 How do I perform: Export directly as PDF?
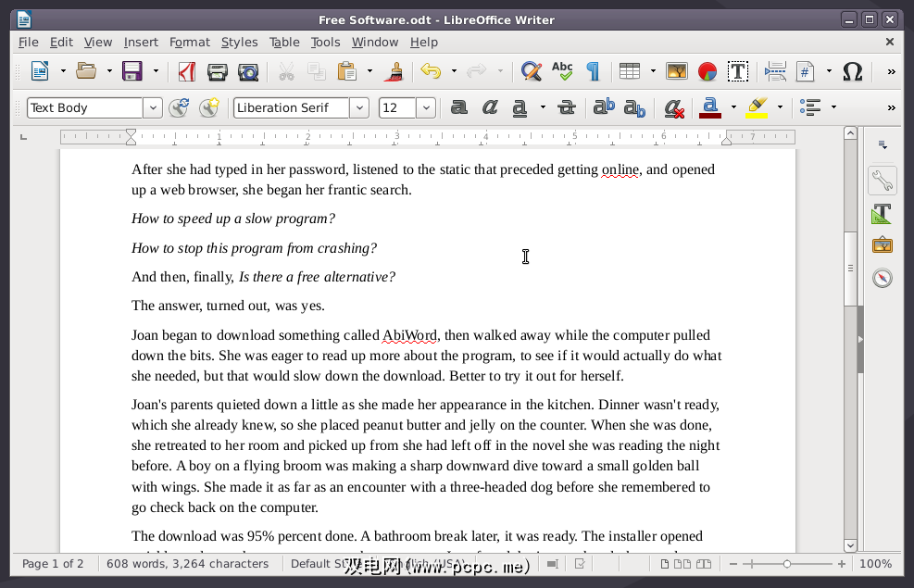point(186,71)
